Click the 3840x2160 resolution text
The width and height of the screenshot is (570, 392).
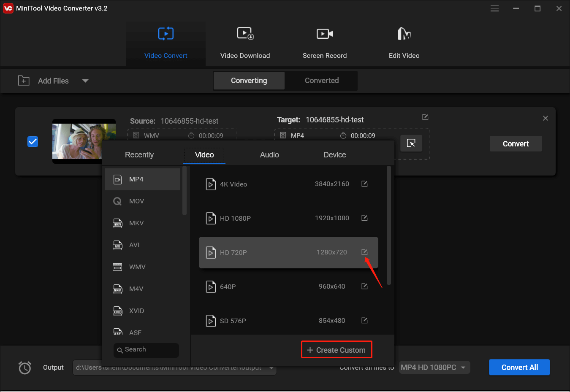pyautogui.click(x=332, y=184)
